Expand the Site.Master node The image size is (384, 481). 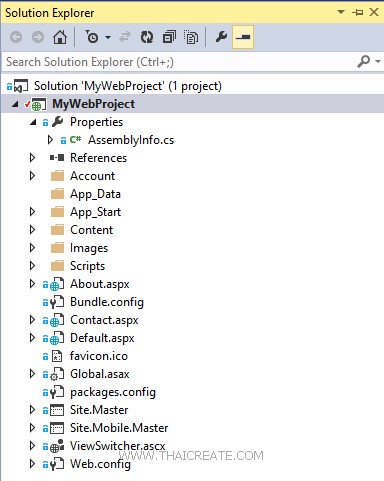[32, 410]
